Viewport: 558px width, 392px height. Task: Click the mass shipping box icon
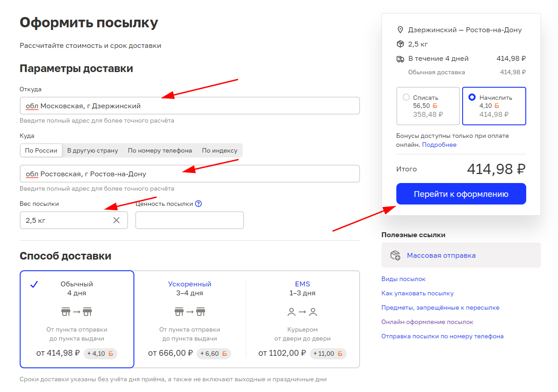(x=395, y=256)
